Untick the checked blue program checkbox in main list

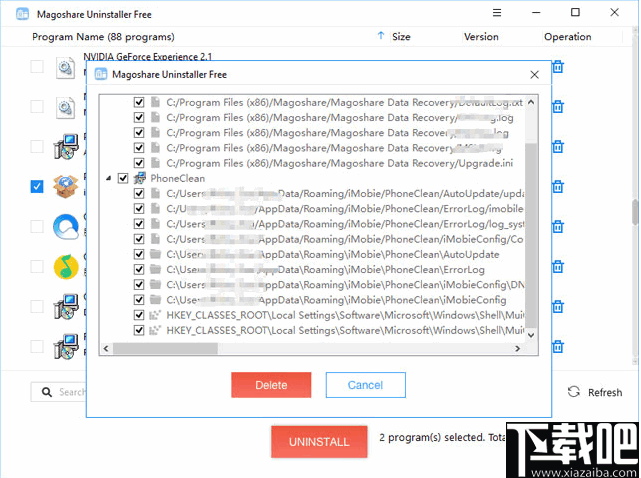coord(37,186)
